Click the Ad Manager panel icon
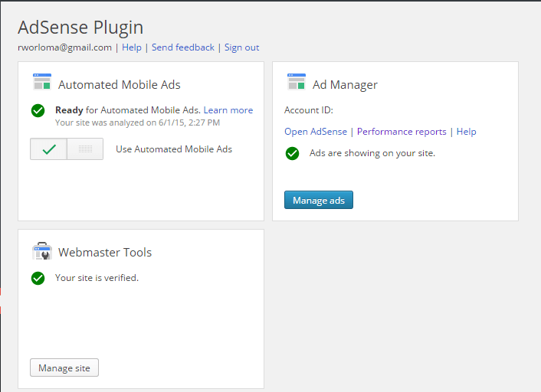 click(297, 82)
